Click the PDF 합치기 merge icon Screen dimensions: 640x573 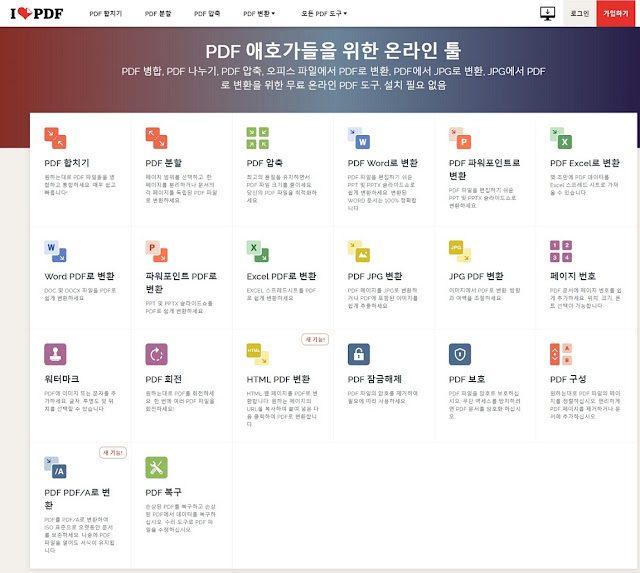(x=55, y=138)
